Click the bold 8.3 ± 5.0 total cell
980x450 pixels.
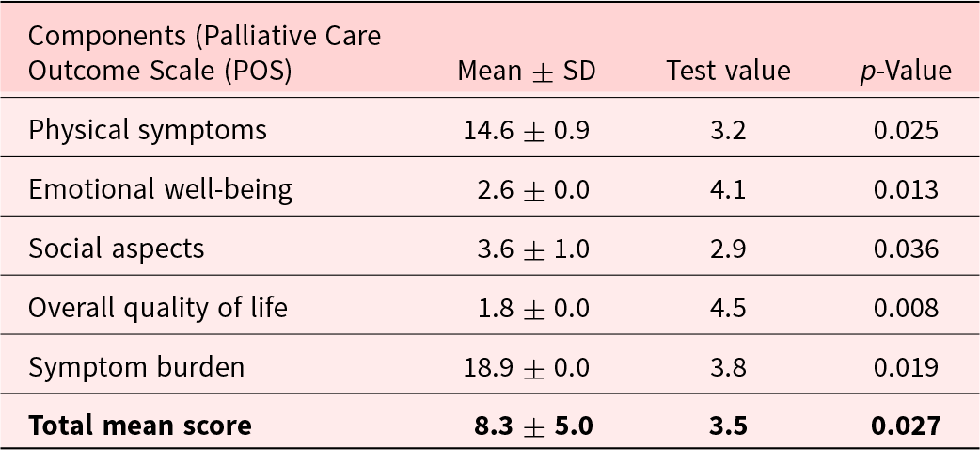(532, 426)
